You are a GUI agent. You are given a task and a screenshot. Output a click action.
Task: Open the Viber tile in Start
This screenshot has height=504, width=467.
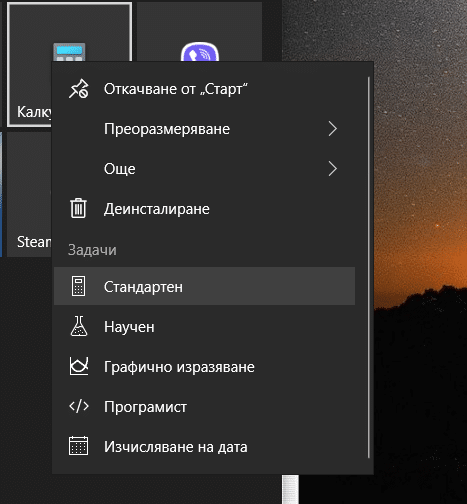point(199,32)
